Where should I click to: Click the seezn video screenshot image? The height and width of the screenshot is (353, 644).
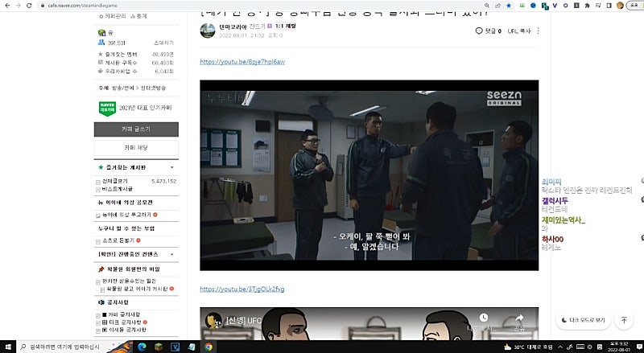369,175
